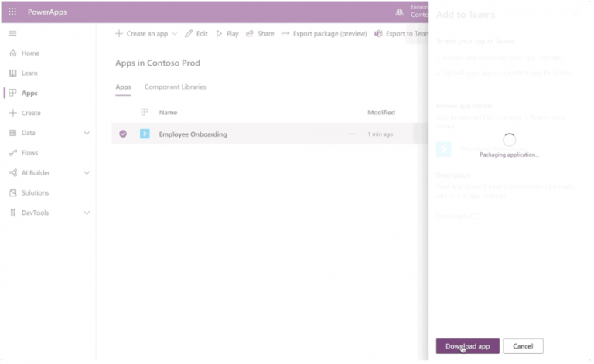Click the DevTools icon in sidebar
The width and height of the screenshot is (594, 364).
[x=13, y=213]
